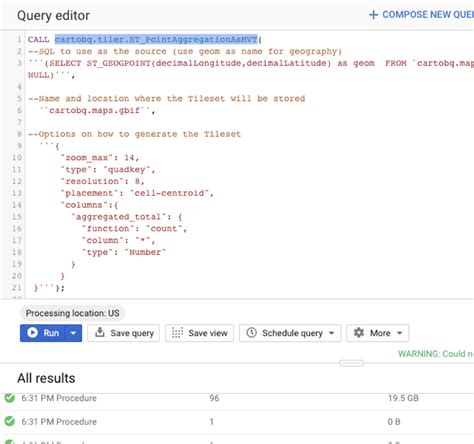This screenshot has width=474, height=444.
Task: Open the 6:31 PM Procedure 19.5 GB row
Action: 237,398
